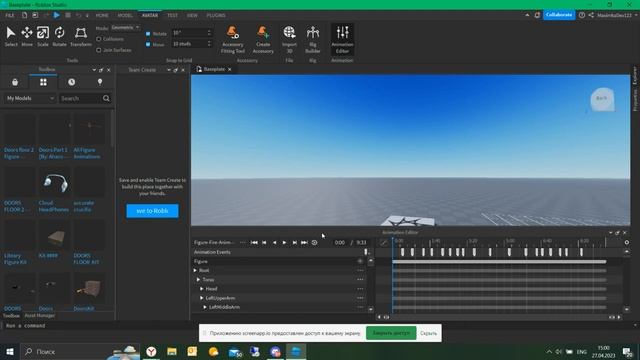Viewport: 640px width, 360px height.
Task: Expand the Root track
Action: [x=195, y=270]
